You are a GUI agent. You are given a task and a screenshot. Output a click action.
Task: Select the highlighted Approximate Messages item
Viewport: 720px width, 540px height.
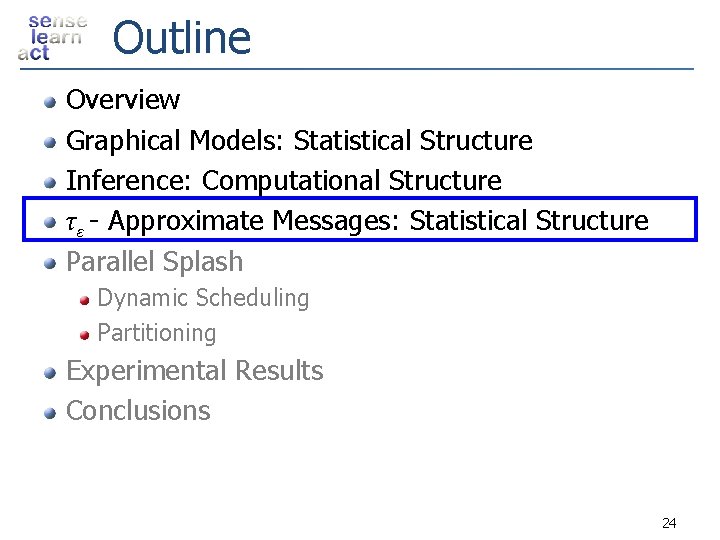(357, 221)
